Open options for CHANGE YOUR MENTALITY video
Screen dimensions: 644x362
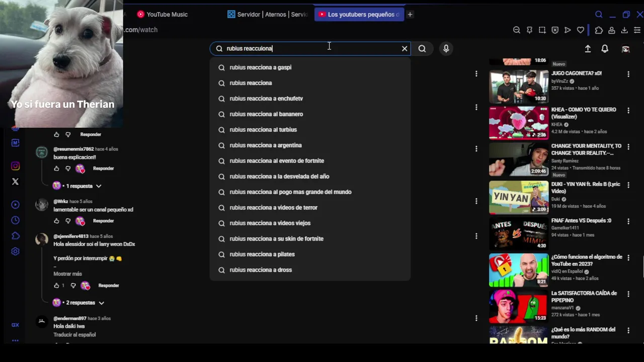[x=628, y=147]
